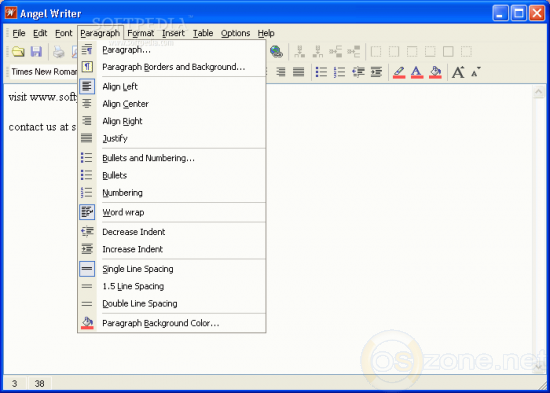Select Align Right menu entry
550x393 pixels.
point(172,121)
